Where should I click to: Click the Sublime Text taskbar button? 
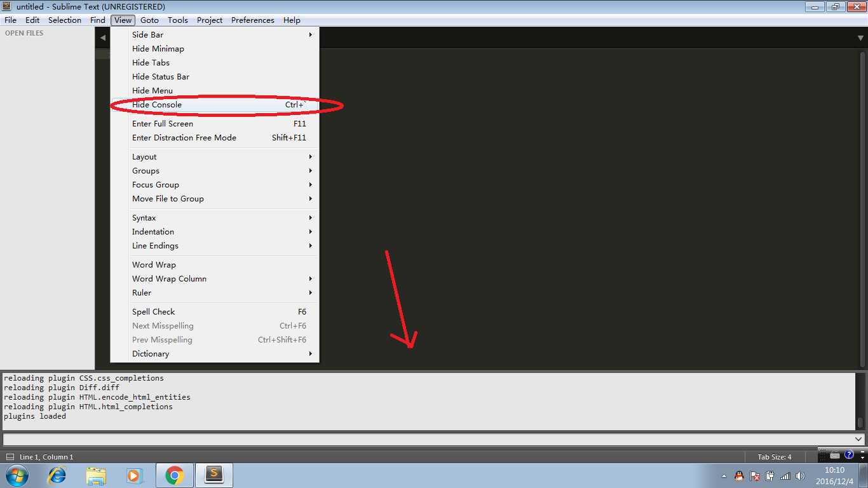click(214, 475)
